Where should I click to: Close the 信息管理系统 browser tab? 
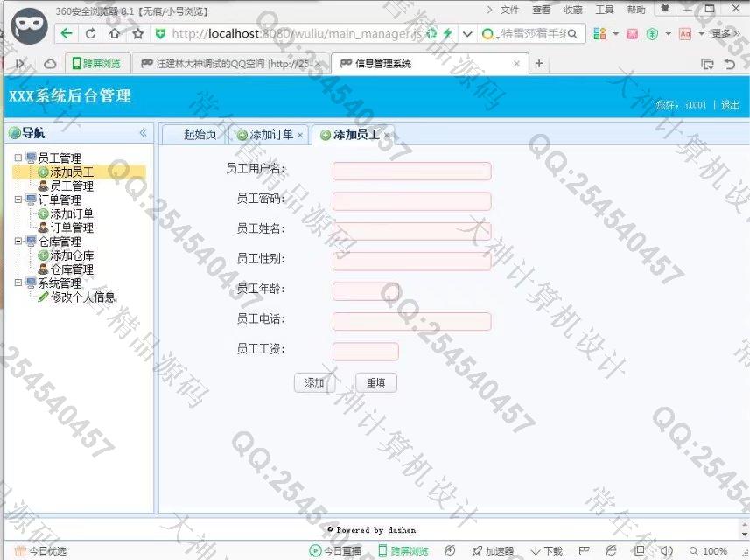516,63
